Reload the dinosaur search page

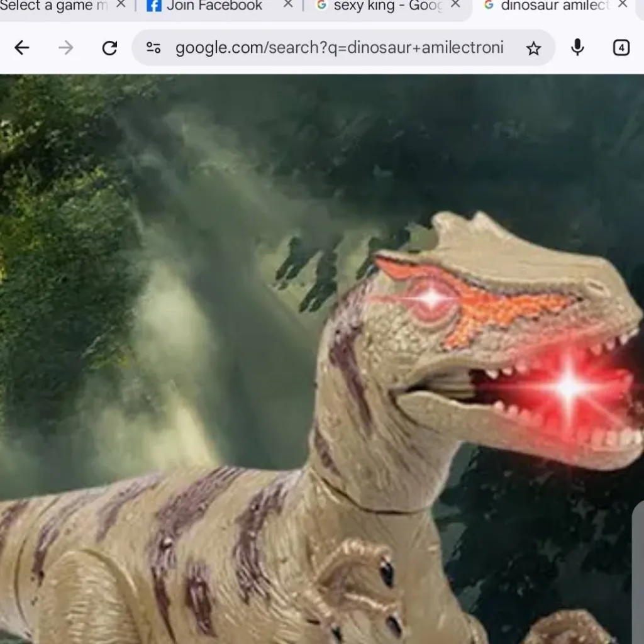pyautogui.click(x=109, y=48)
